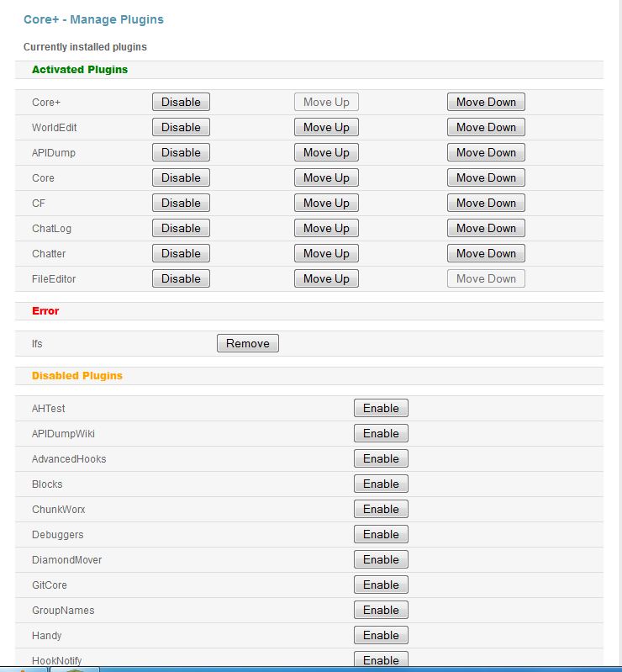Disable the Core+ plugin
622x672 pixels.
[x=181, y=102]
